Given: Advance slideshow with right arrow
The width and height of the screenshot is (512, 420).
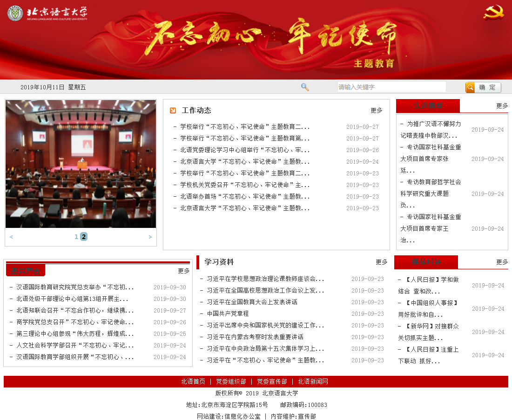Looking at the screenshot, I should point(150,237).
